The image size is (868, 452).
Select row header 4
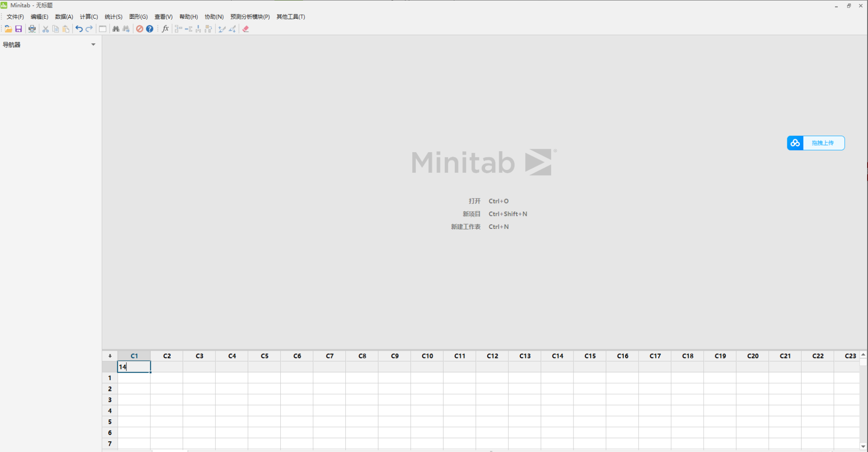(x=110, y=411)
